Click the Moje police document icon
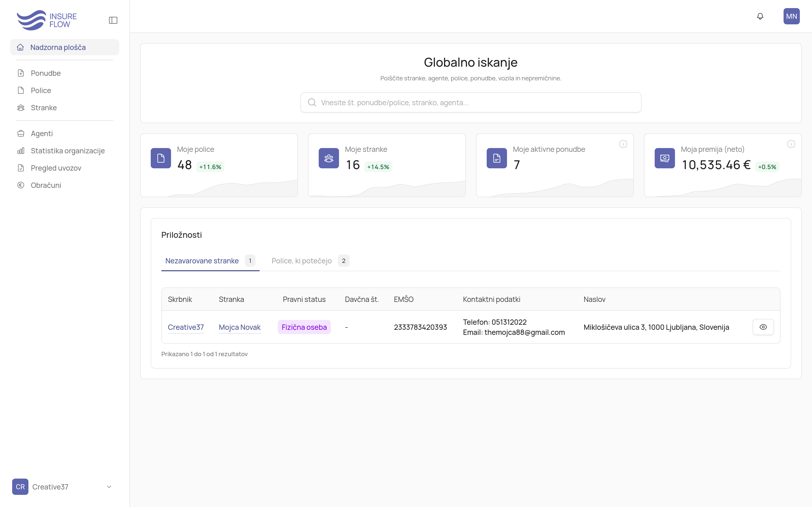This screenshot has width=812, height=507. 161,158
